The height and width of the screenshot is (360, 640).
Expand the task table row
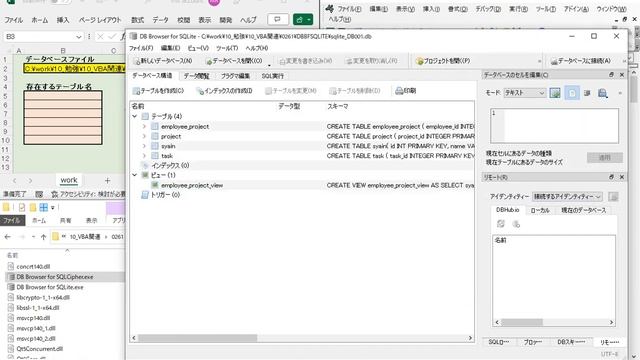144,156
